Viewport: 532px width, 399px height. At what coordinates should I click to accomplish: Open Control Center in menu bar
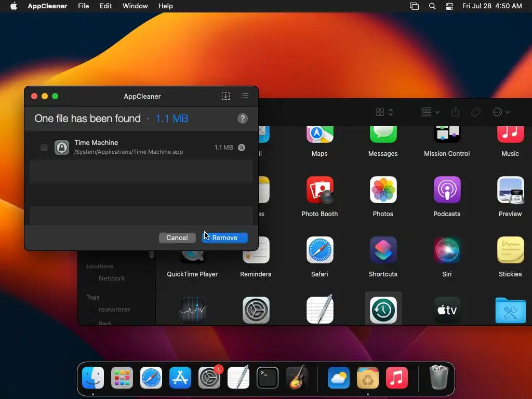click(x=449, y=6)
